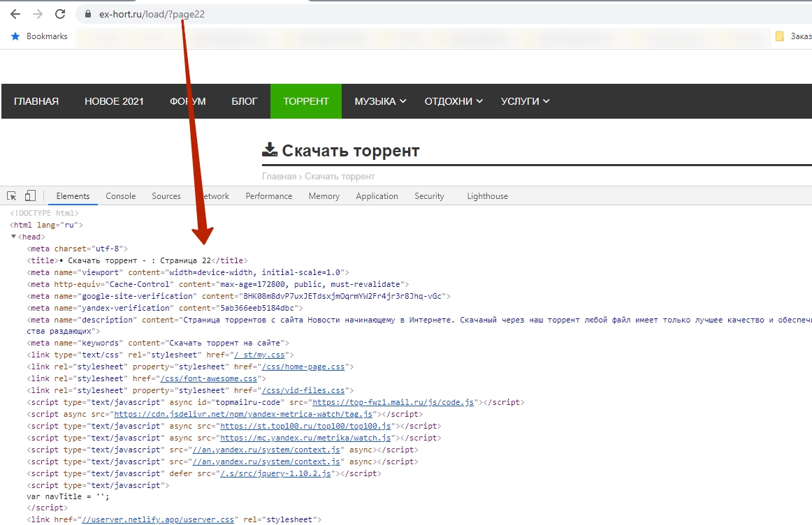The image size is (812, 525).
Task: Switch to the Security tab
Action: click(x=429, y=196)
